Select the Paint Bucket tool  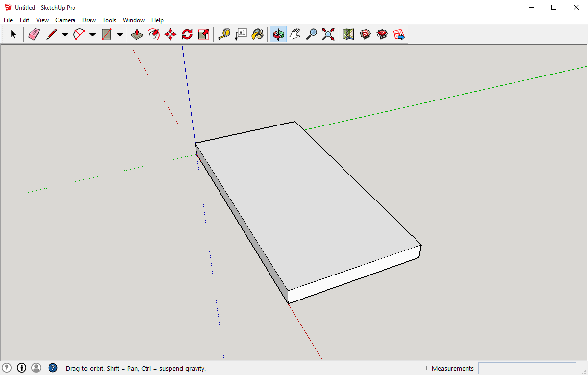pos(258,34)
